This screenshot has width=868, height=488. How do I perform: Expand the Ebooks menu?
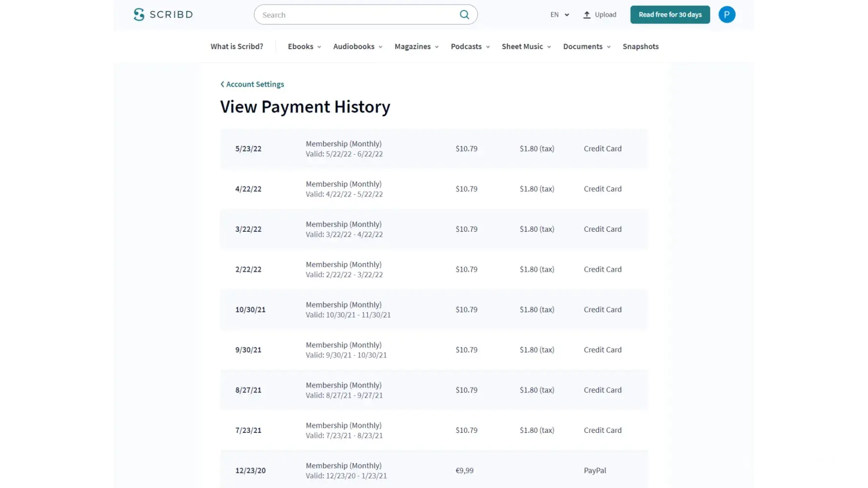pyautogui.click(x=304, y=46)
